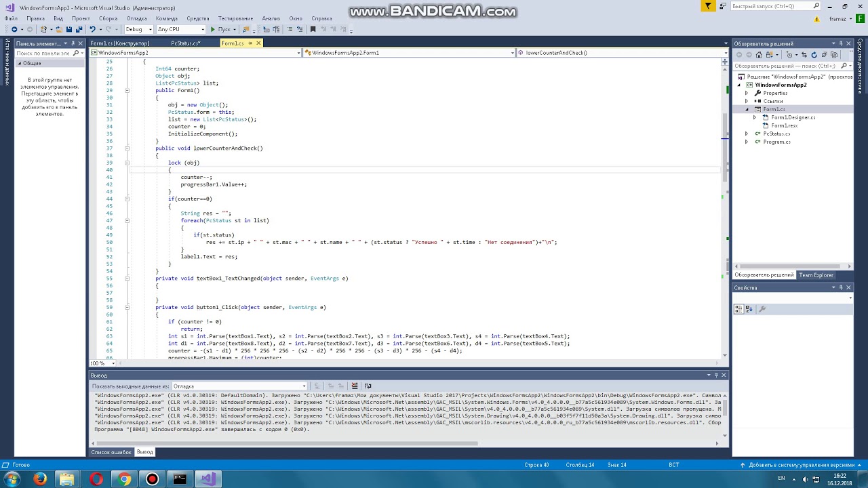Click the Quick Launch search field
868x488 pixels.
[772, 6]
